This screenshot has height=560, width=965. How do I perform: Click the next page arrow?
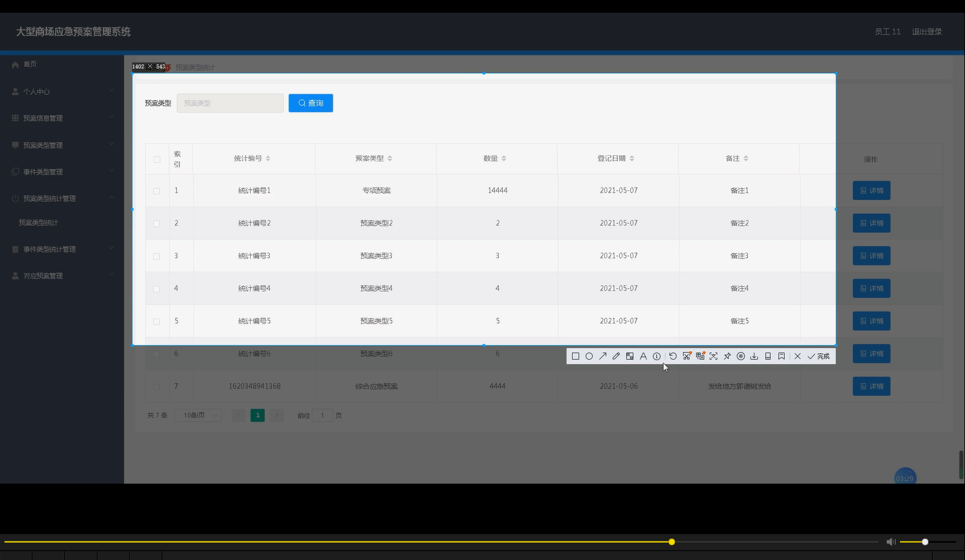277,416
